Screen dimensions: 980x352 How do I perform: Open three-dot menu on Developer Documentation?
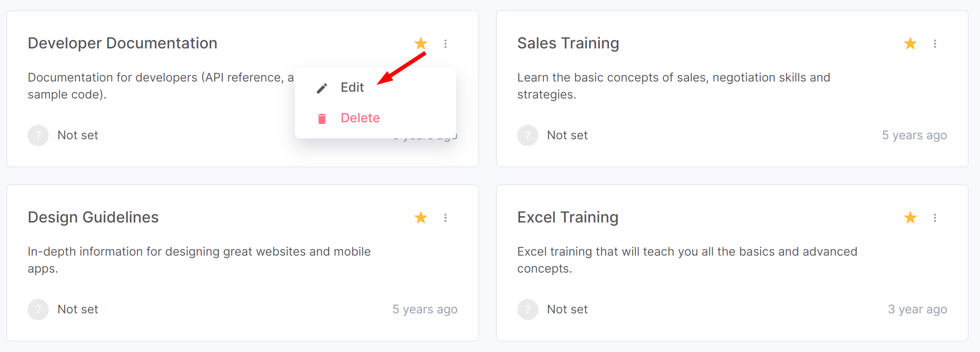(x=445, y=44)
